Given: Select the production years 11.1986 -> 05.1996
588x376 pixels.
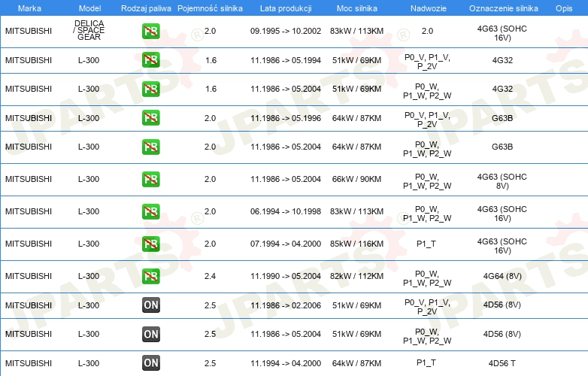Looking at the screenshot, I should [x=286, y=118].
